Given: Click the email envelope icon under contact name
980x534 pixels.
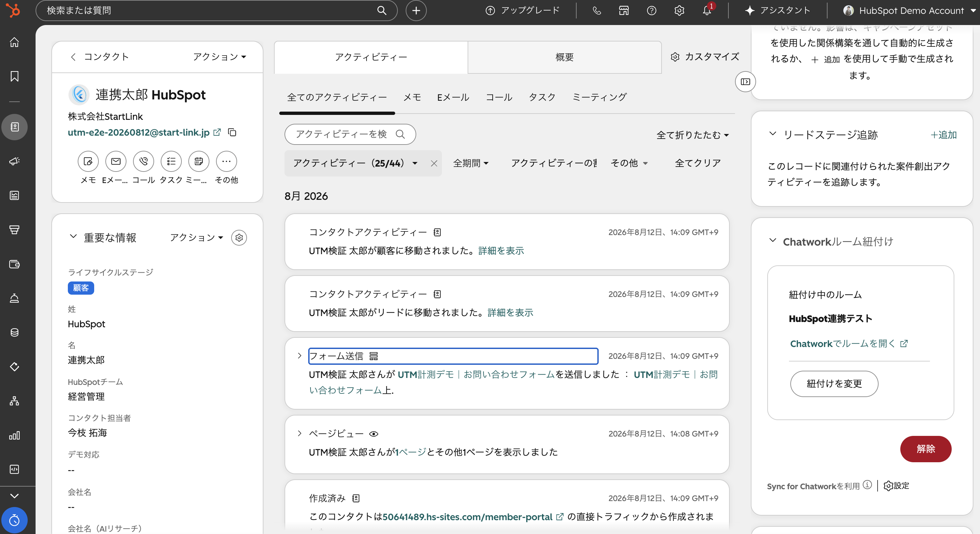Looking at the screenshot, I should pyautogui.click(x=116, y=161).
